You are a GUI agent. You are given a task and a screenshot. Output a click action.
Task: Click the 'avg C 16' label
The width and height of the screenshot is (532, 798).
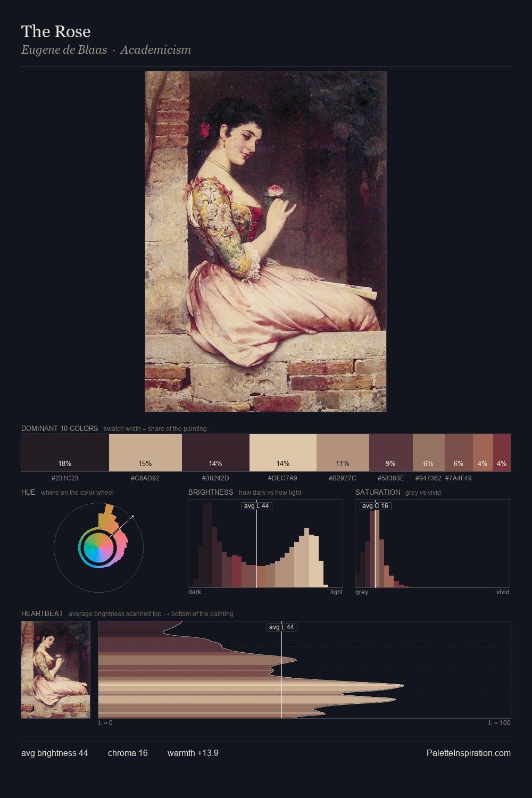click(x=375, y=506)
